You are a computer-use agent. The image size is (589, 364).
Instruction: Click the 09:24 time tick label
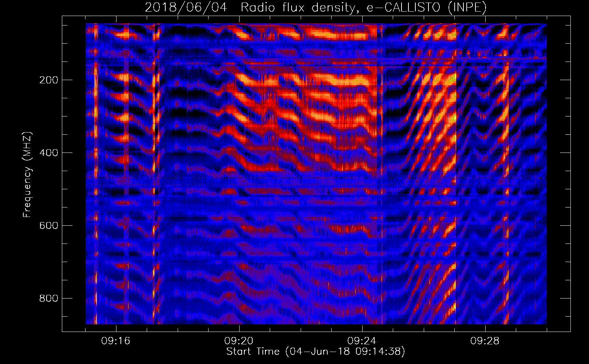[x=362, y=341]
